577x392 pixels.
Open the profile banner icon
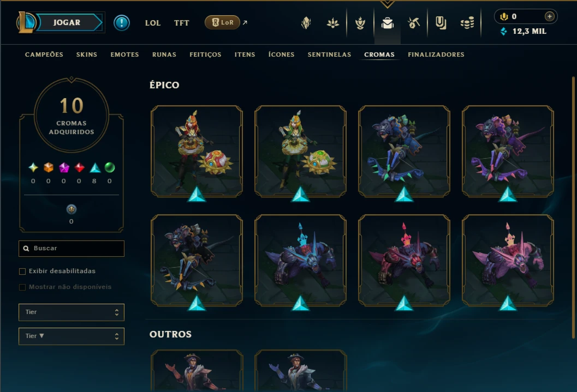pos(441,23)
